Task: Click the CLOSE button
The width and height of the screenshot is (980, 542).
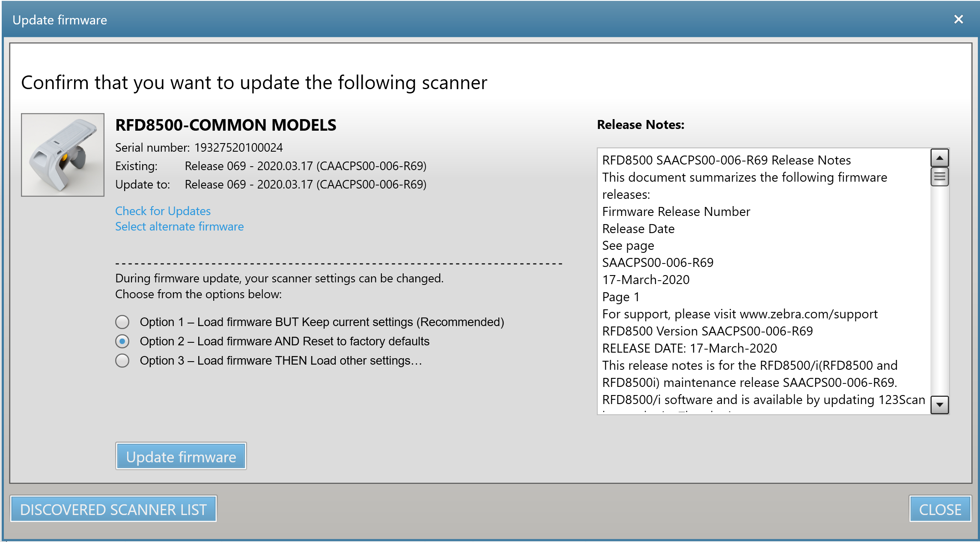Action: coord(940,509)
